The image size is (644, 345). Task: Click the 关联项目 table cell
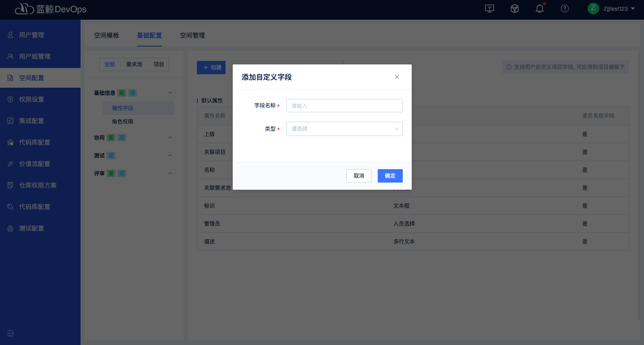pyautogui.click(x=215, y=152)
